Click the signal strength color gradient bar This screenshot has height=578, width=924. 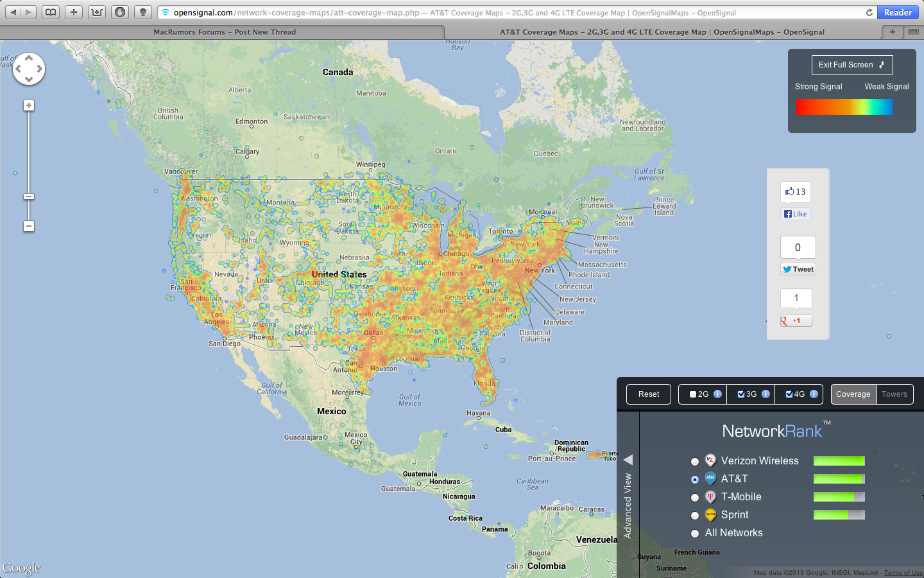844,107
